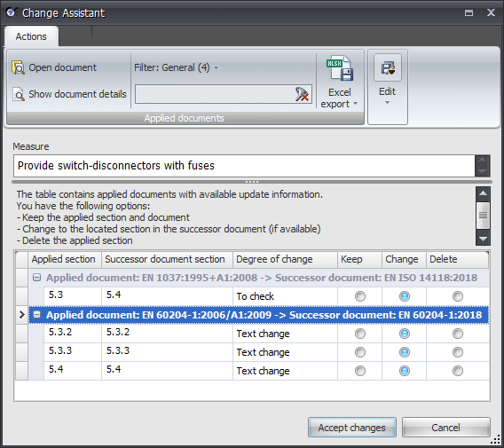Click applied section cell 5.3.2
Image resolution: width=504 pixels, height=448 pixels.
click(x=73, y=334)
